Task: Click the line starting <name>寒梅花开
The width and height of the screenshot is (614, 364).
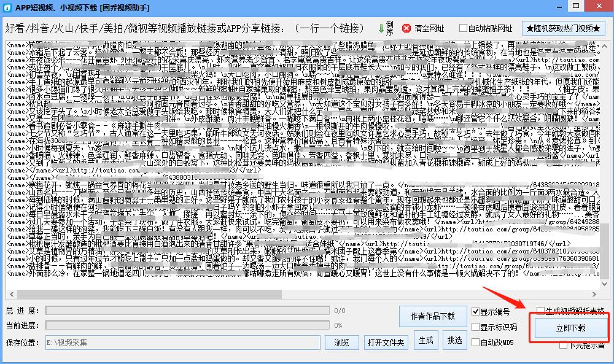Action: coord(303,185)
